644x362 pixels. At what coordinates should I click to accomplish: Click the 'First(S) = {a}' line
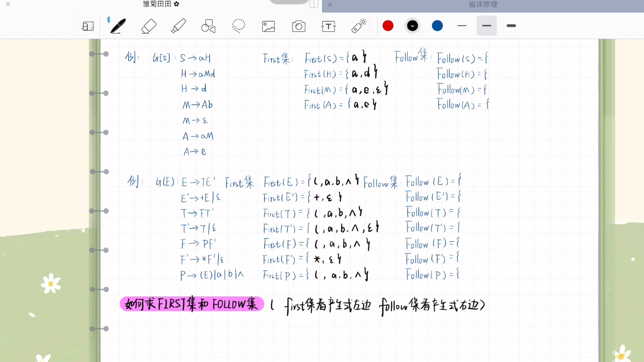[336, 58]
